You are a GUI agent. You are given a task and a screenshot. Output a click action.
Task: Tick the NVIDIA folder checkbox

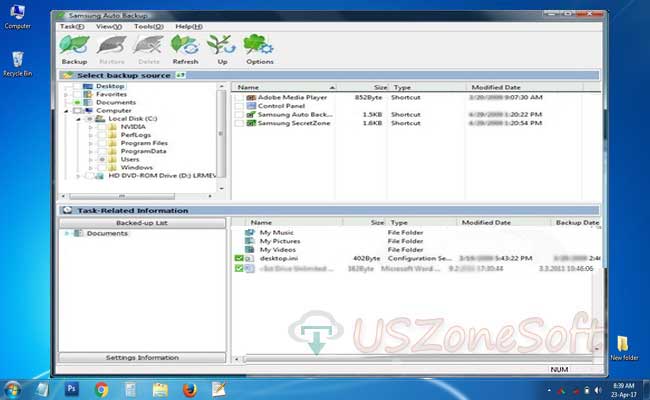click(102, 127)
